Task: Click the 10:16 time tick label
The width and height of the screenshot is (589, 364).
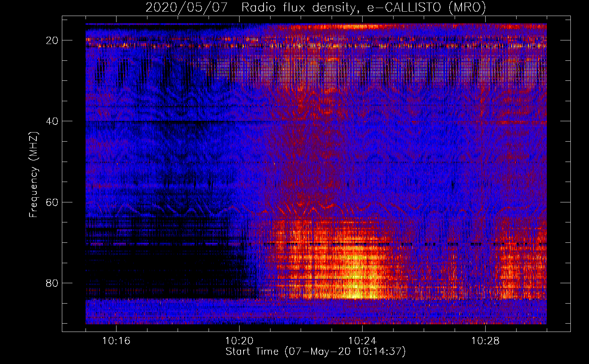Action: [116, 341]
